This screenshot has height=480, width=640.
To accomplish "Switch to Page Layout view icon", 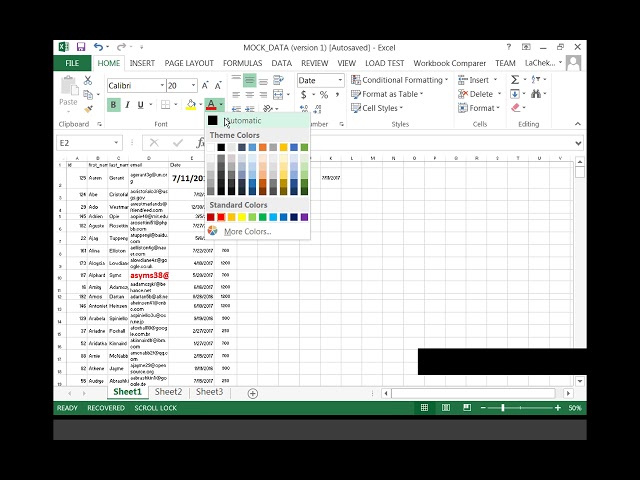I will pyautogui.click(x=446, y=407).
